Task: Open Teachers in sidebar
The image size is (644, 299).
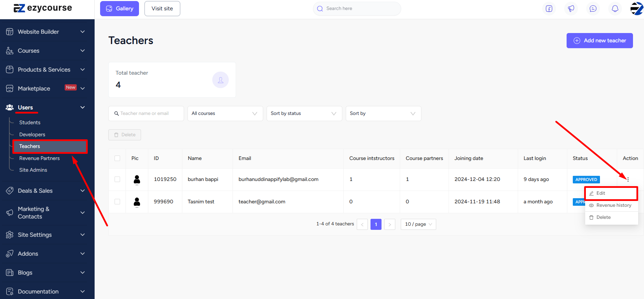Action: click(x=50, y=146)
